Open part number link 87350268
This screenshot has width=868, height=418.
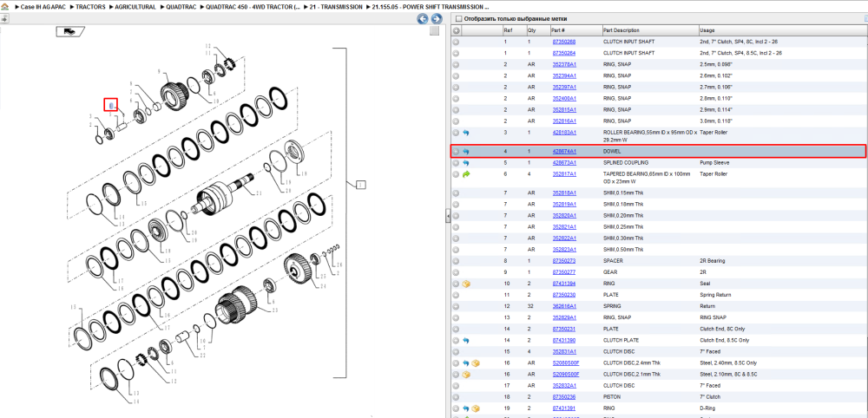563,42
